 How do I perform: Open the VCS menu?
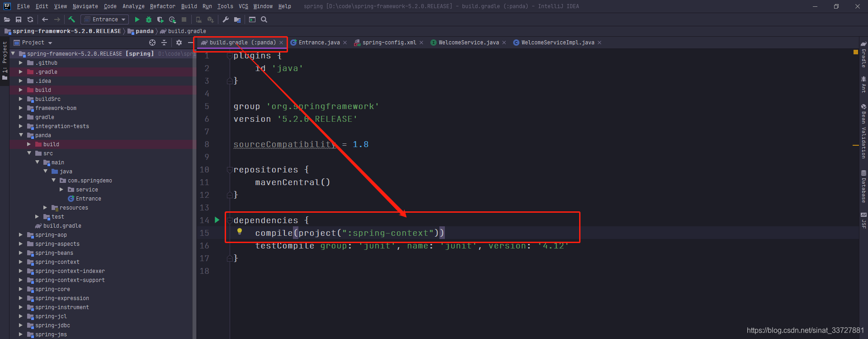pos(244,6)
